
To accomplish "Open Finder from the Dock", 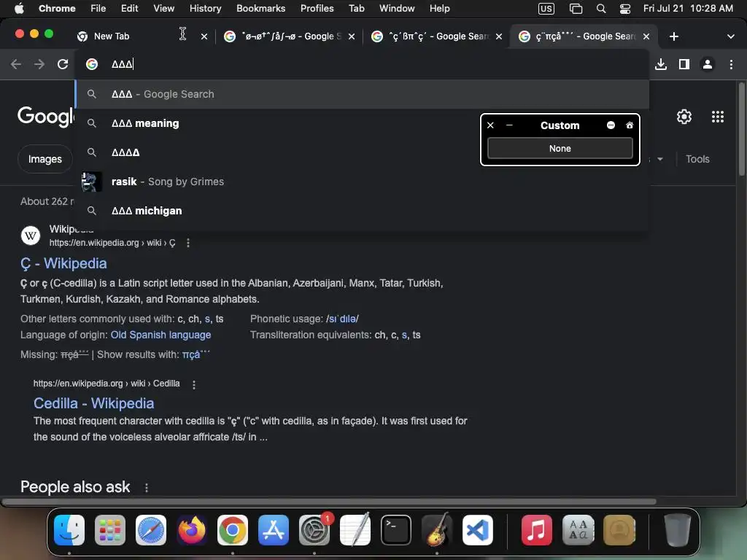I will [69, 530].
